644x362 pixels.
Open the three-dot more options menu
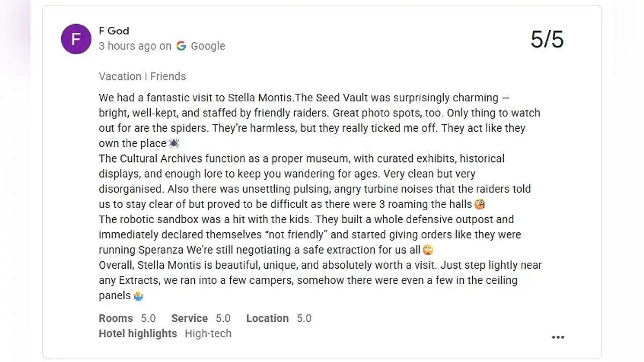558,337
